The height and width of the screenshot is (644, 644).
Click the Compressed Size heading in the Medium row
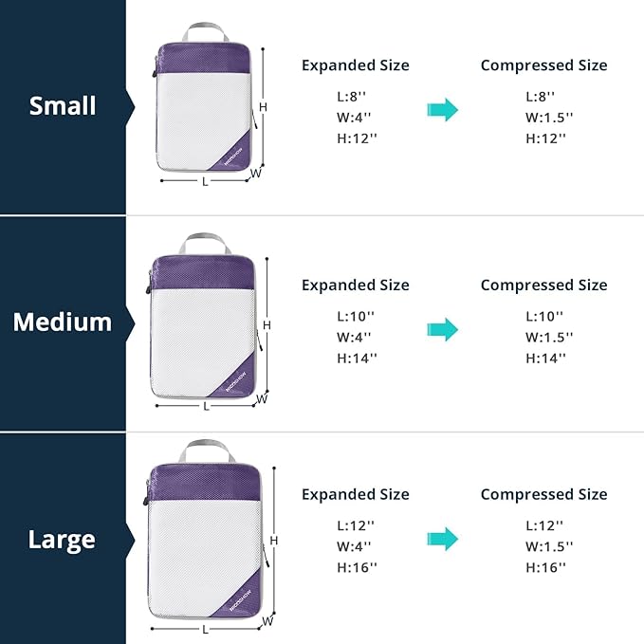click(x=543, y=285)
